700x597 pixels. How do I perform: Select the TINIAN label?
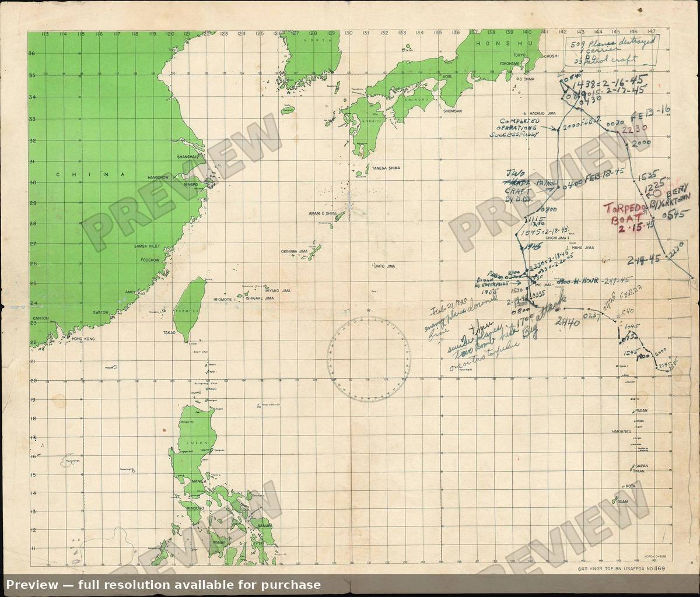[x=638, y=471]
